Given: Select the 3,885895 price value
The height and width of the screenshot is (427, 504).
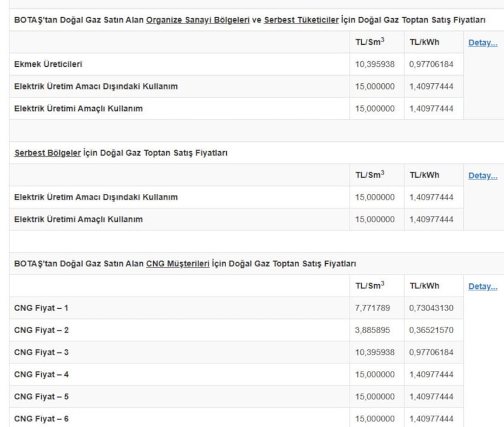Looking at the screenshot, I should click(x=375, y=330).
